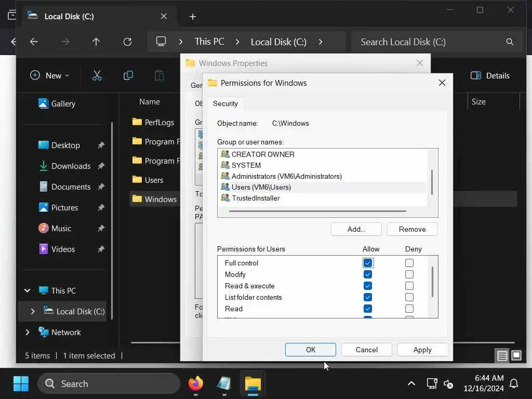The image size is (532, 399).
Task: Show hidden tray icons chevron
Action: tap(411, 384)
